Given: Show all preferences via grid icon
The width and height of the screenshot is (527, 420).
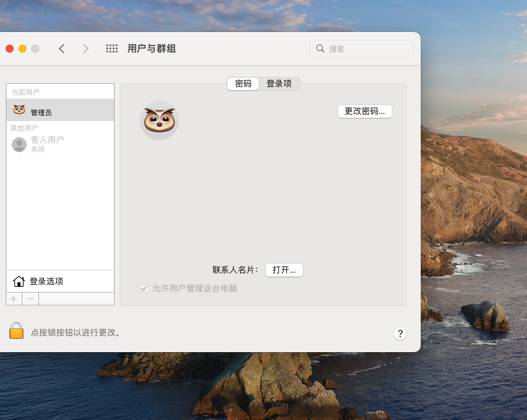Looking at the screenshot, I should 112,49.
